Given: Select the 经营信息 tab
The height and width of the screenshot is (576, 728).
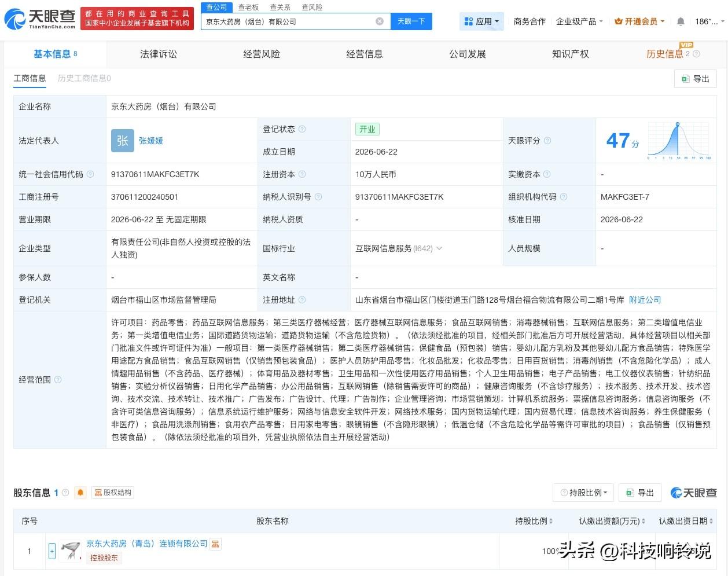Looking at the screenshot, I should point(365,54).
